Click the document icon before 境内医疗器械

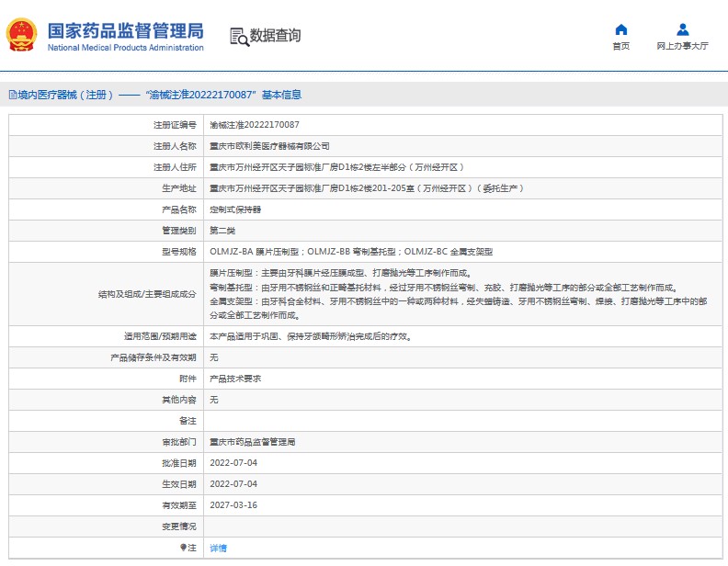[x=13, y=96]
